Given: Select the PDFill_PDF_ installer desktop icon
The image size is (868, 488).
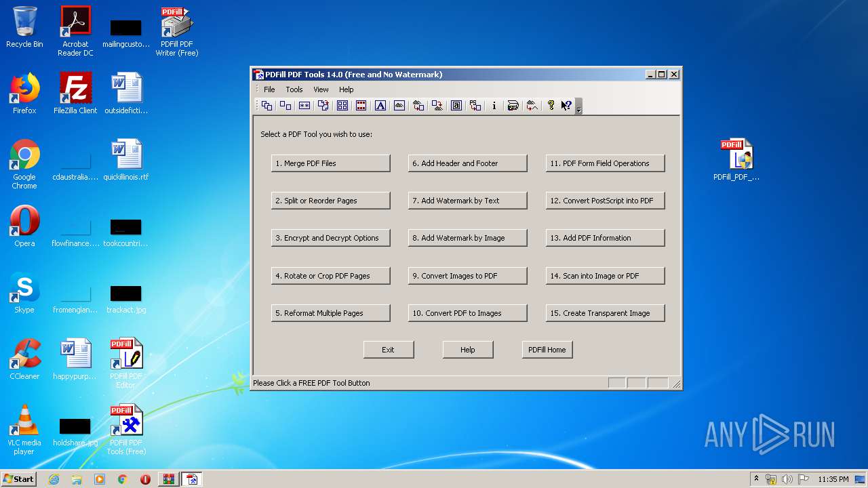Looking at the screenshot, I should coord(736,160).
